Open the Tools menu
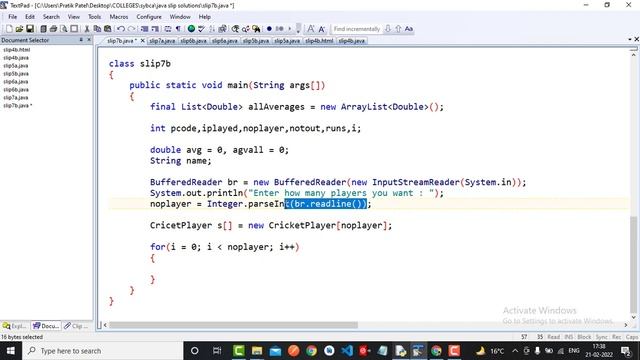 click(94, 17)
